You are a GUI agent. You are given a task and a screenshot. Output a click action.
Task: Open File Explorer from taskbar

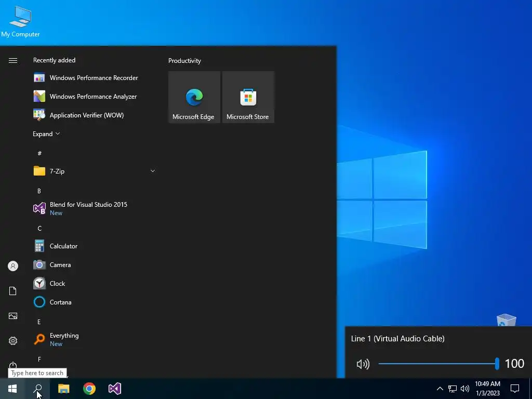coord(64,389)
